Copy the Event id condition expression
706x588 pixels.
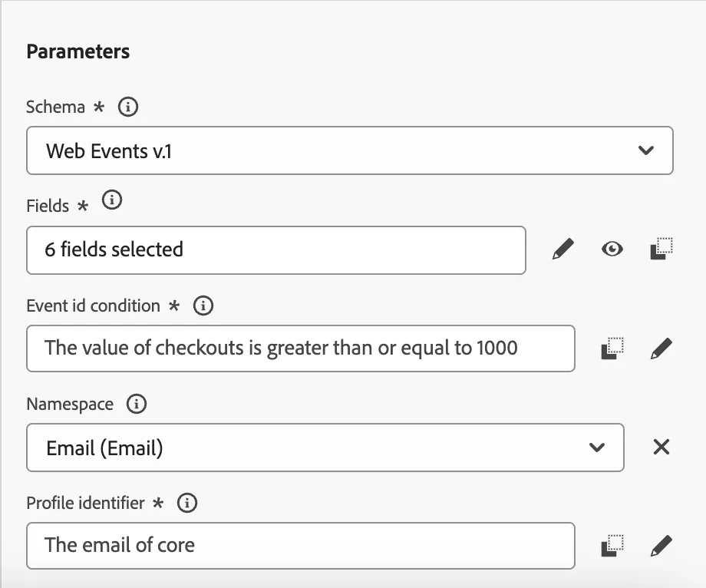(612, 349)
